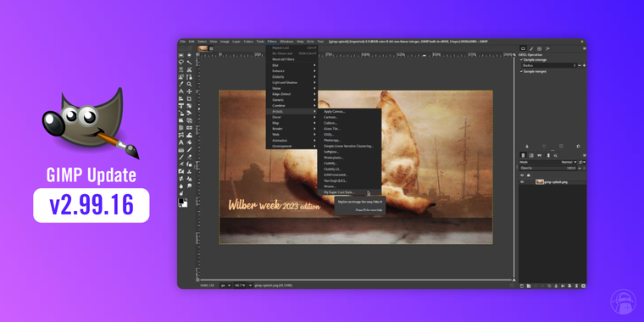Decrease Radius with the minus button
Image resolution: width=644 pixels, height=322 pixels.
(x=580, y=65)
